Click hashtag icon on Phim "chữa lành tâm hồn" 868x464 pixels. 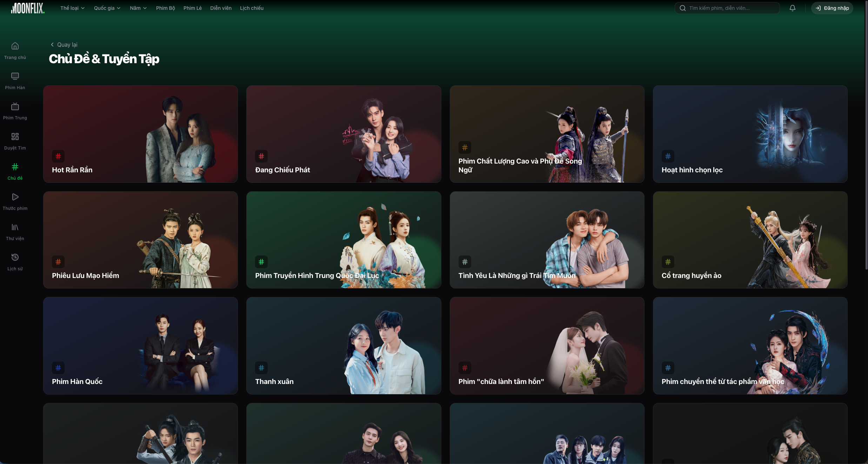[465, 368]
